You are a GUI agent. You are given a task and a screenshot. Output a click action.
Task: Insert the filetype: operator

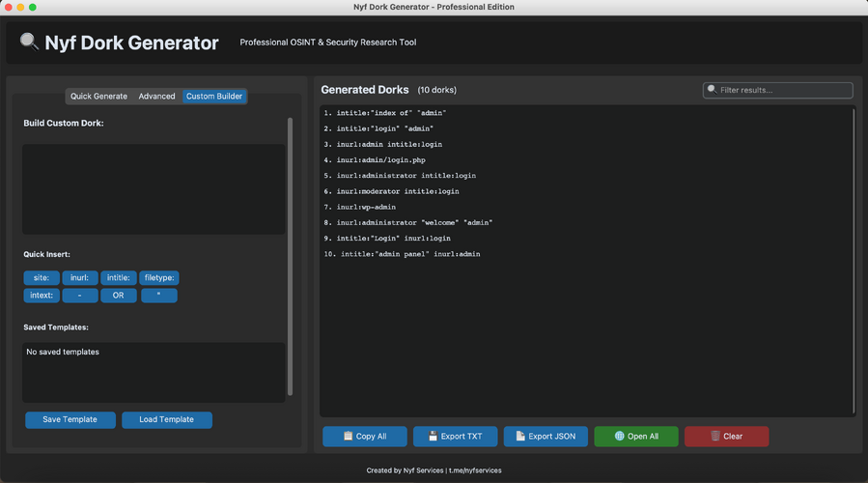(x=158, y=278)
